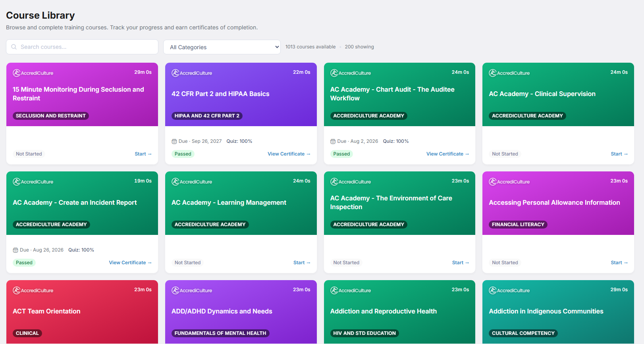
Task: Start The Environment of Care Inspection course
Action: [461, 263]
